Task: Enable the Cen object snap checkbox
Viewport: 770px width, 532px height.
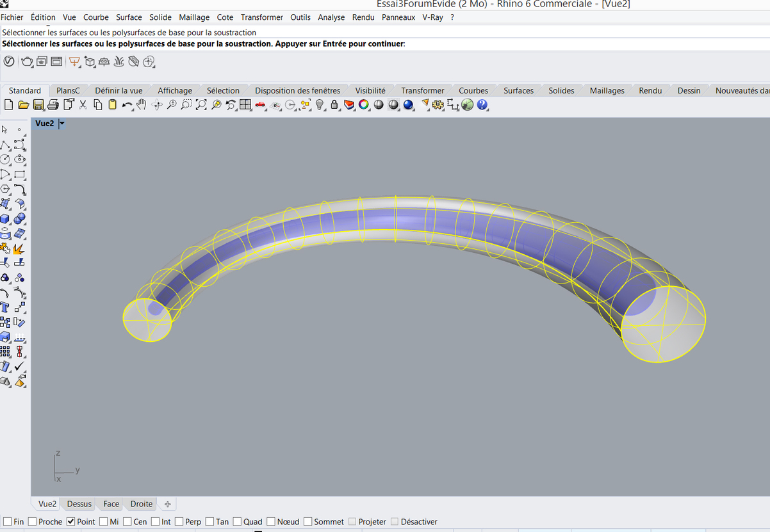Action: pyautogui.click(x=127, y=522)
